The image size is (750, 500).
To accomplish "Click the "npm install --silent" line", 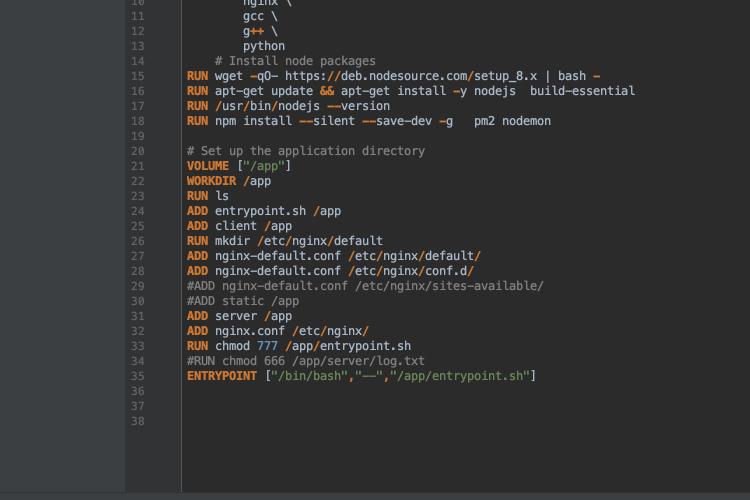I will coord(369,121).
